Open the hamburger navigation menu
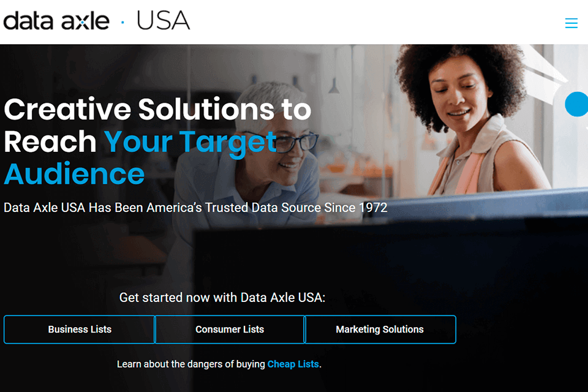 tap(571, 23)
